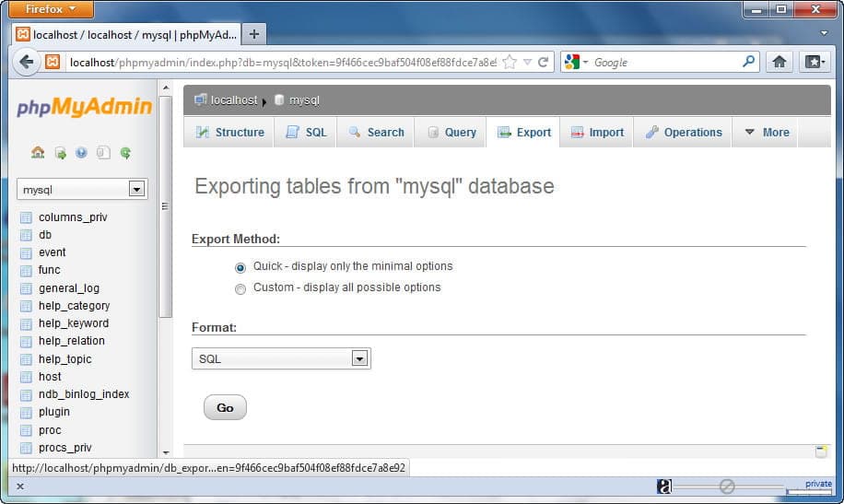Open the help_topic table link
The image size is (844, 504).
pos(64,358)
